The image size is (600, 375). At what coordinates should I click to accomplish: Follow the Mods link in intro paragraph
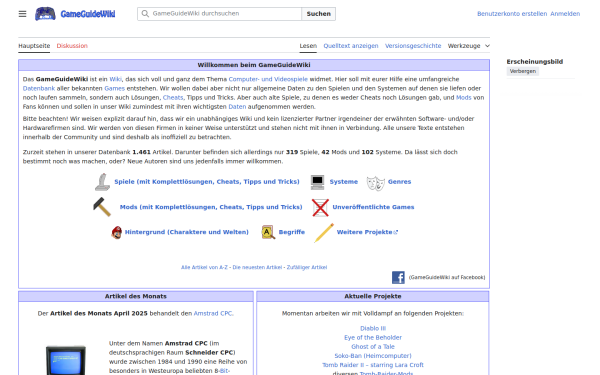click(463, 98)
